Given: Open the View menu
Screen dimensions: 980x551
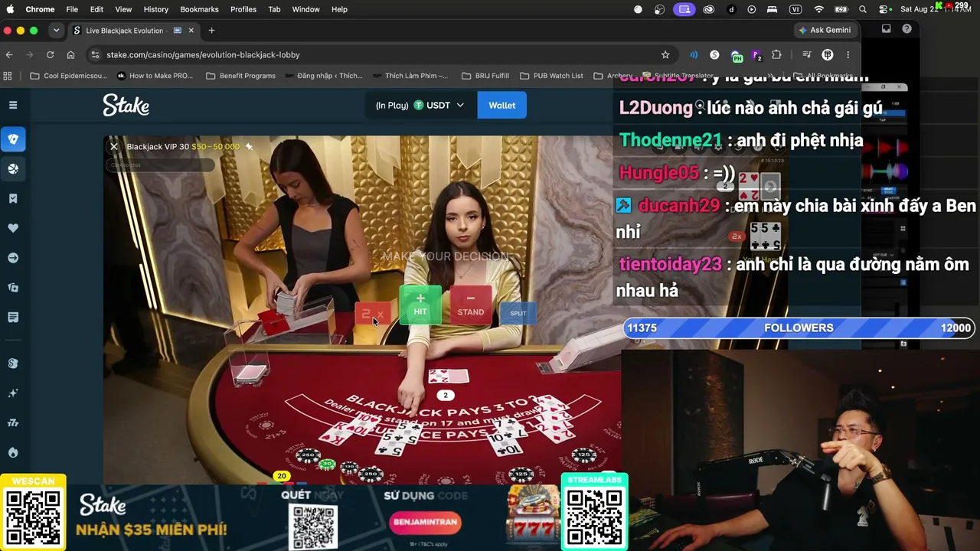Looking at the screenshot, I should (x=123, y=9).
